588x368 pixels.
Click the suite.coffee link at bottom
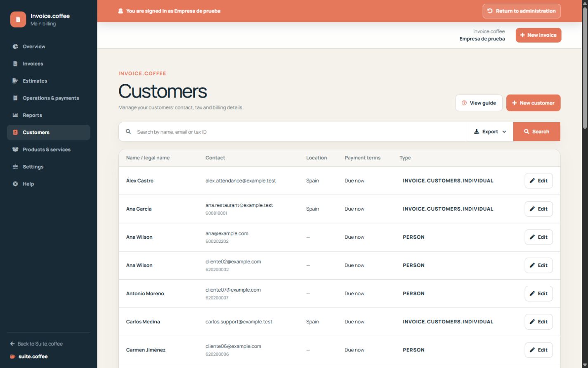pos(29,356)
